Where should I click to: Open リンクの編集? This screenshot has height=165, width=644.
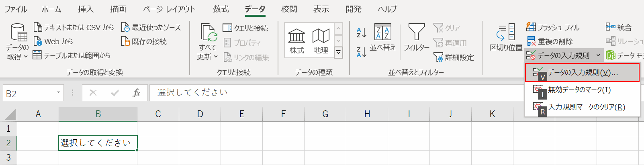(246, 57)
